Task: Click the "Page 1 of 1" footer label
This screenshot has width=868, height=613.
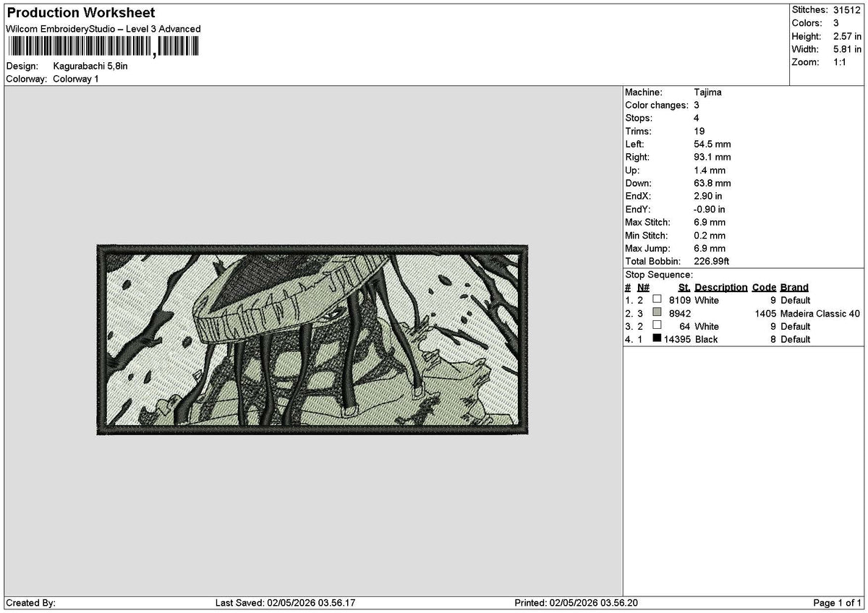Action: [x=838, y=603]
